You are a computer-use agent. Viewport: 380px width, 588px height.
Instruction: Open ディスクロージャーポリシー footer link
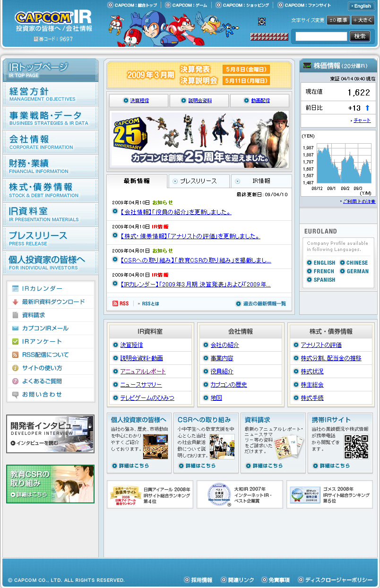pos(335,580)
